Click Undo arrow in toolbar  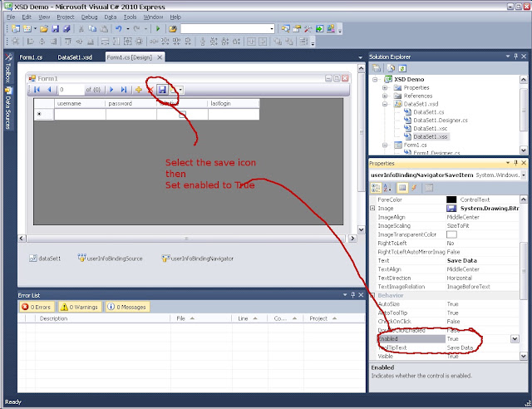click(118, 29)
